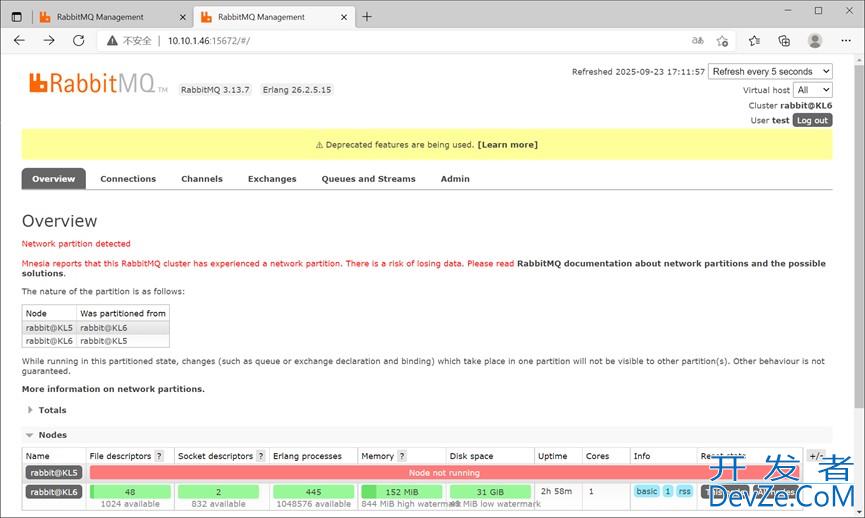The width and height of the screenshot is (865, 518).
Task: Open browser settings three-dot menu
Action: (846, 41)
